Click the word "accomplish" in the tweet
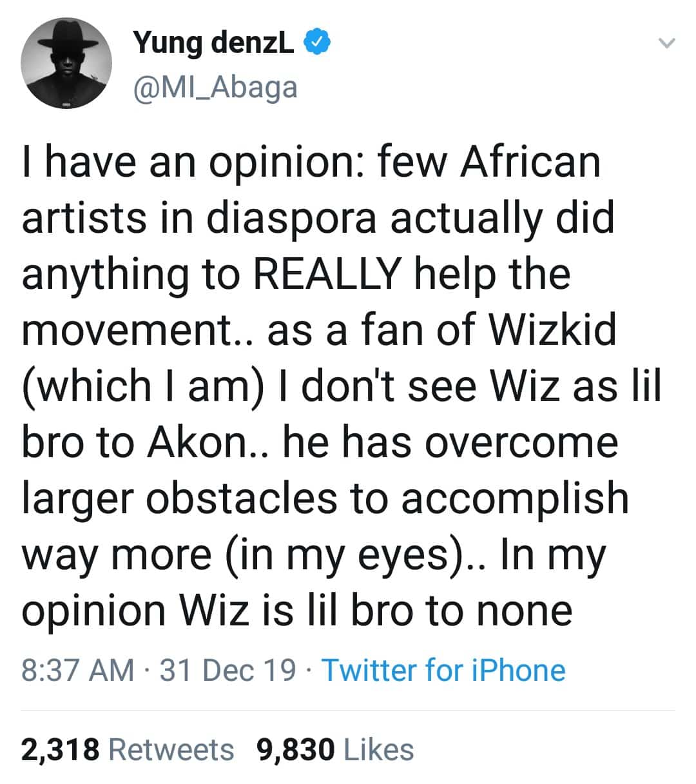Viewport: 696px width, 784px height. (515, 498)
